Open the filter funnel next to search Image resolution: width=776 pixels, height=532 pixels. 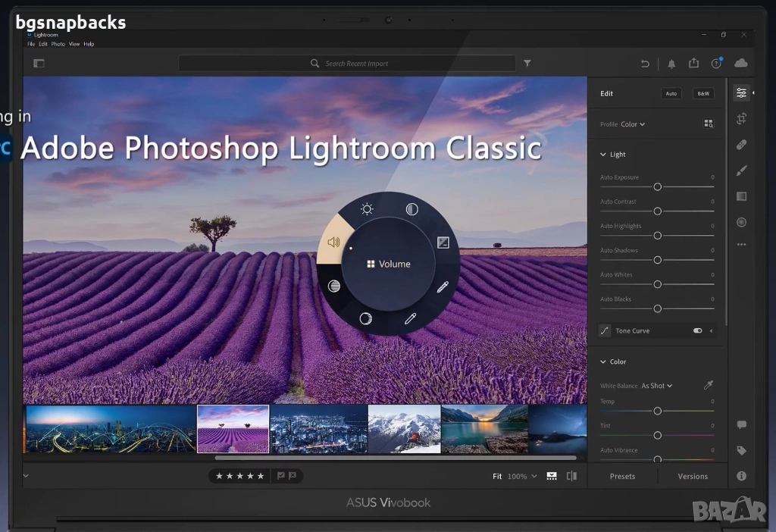pyautogui.click(x=527, y=64)
